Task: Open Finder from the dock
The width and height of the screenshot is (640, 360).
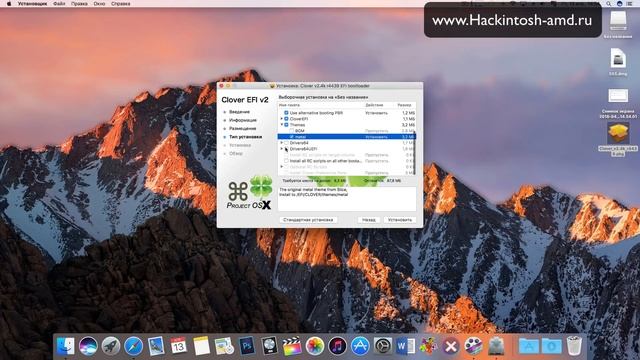Action: point(65,346)
